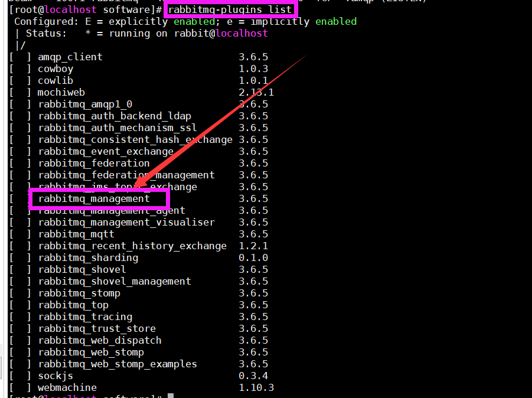This screenshot has width=532, height=398.
Task: Select the exact "rabbitmq_management" plugin name
Action: (94, 198)
